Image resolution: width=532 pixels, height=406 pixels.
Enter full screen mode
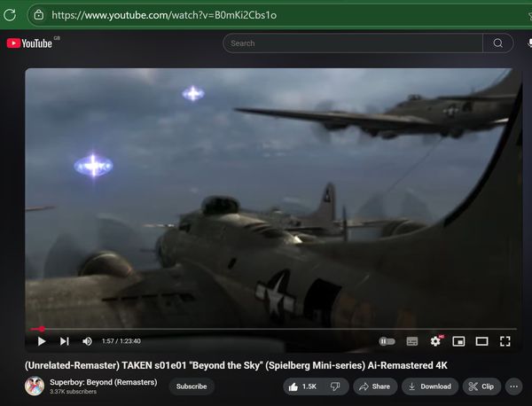(505, 341)
